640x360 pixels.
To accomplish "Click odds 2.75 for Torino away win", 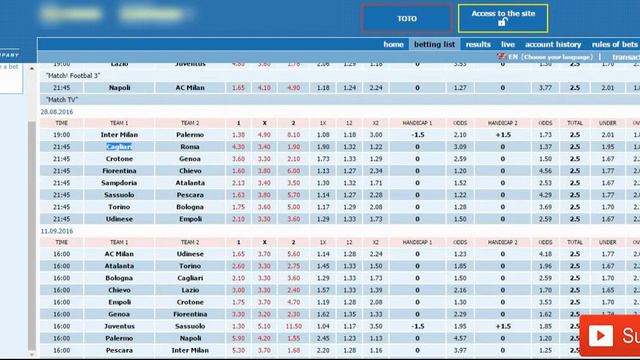I will coord(293,266).
